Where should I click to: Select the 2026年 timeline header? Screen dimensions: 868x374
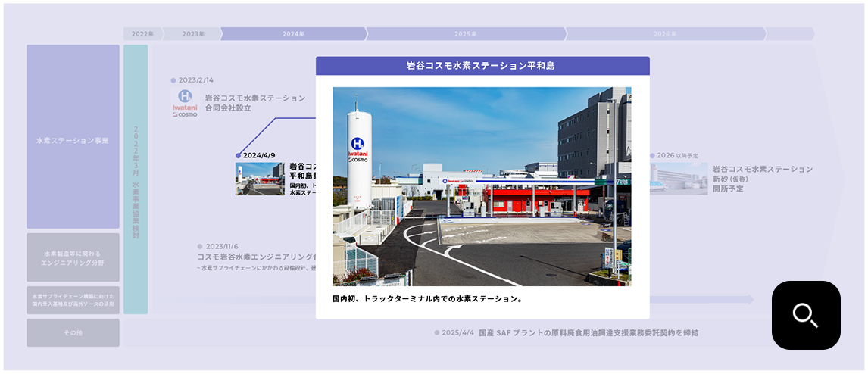pos(665,34)
